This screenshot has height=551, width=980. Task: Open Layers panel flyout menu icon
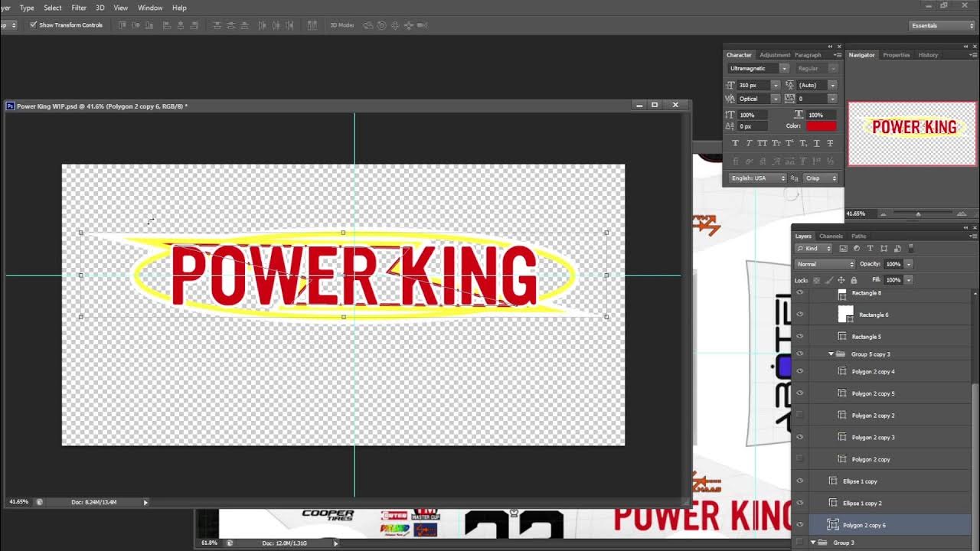point(975,236)
